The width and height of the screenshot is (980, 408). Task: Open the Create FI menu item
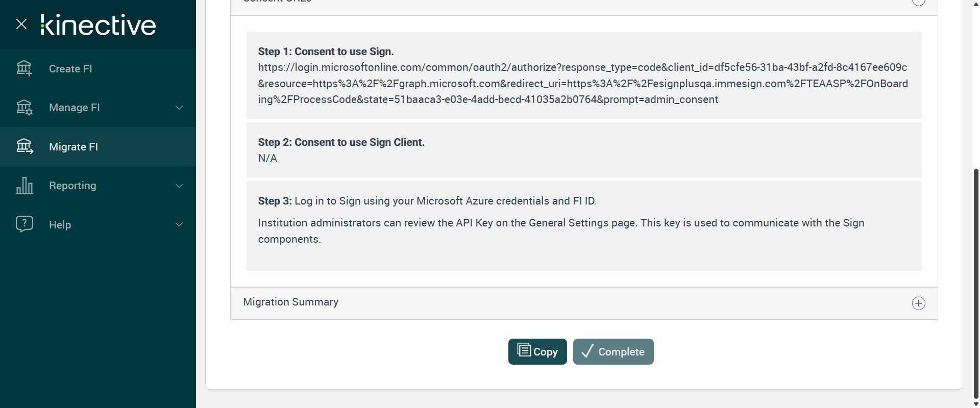(70, 69)
